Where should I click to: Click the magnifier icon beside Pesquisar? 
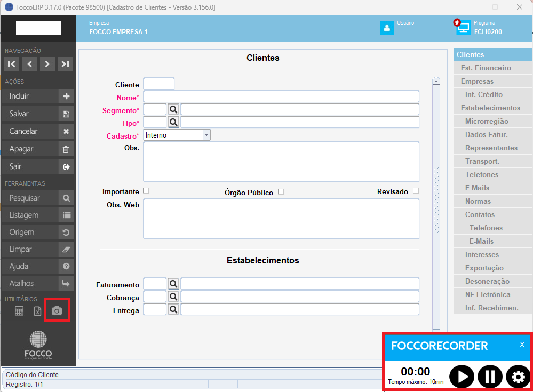point(66,198)
